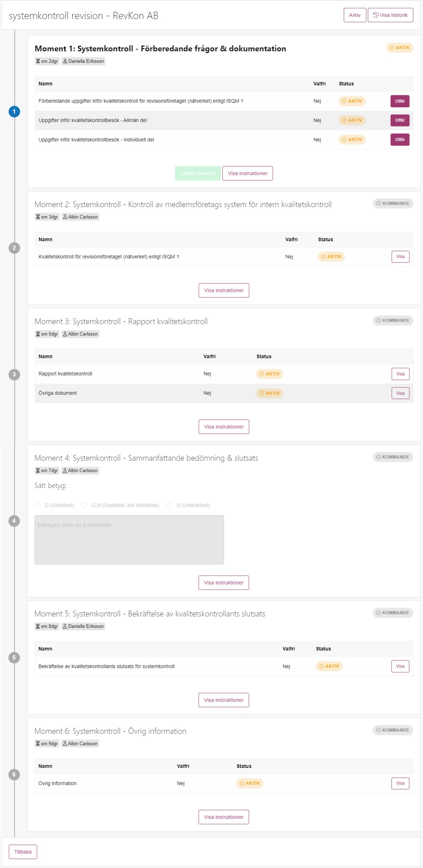Open the Arkiv button in header
Image resolution: width=423 pixels, height=868 pixels.
(355, 15)
